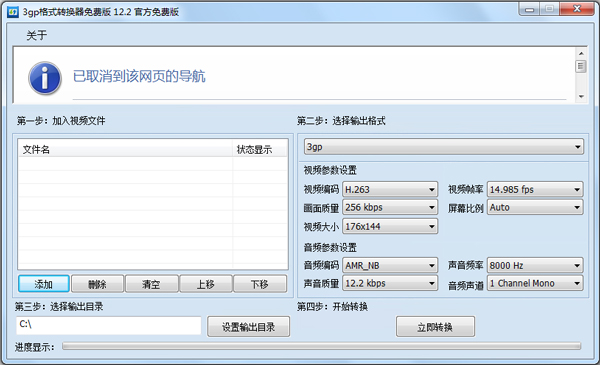Open 声音频率 8000 Hz dropdown
The width and height of the screenshot is (600, 365).
tap(535, 265)
